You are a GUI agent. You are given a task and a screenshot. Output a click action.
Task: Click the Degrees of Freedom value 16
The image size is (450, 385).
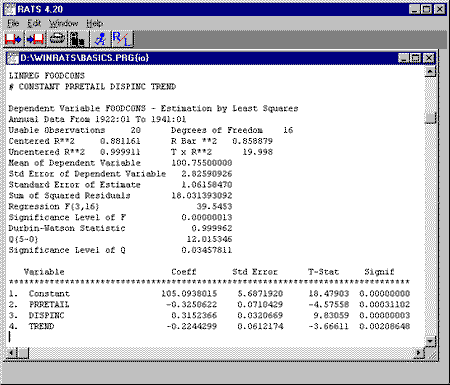(288, 130)
